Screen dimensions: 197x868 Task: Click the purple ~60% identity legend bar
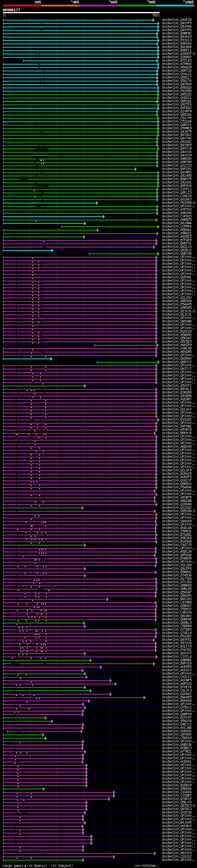click(x=99, y=6)
